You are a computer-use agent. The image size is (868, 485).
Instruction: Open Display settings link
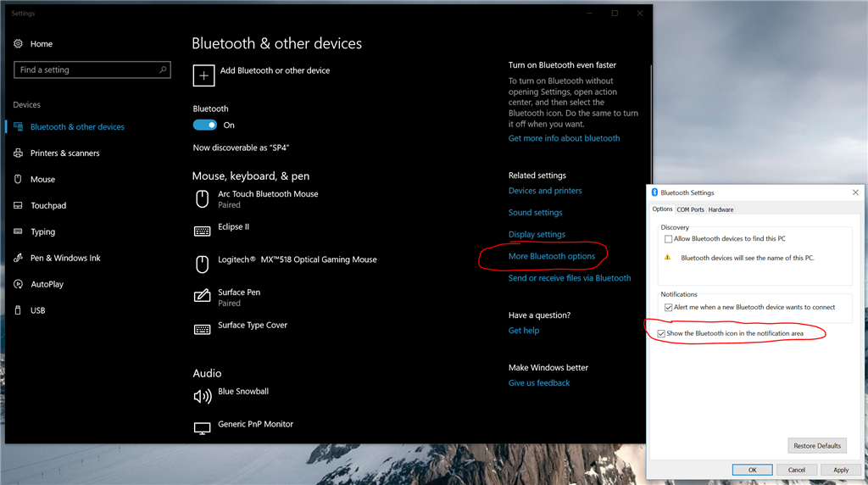pos(537,234)
